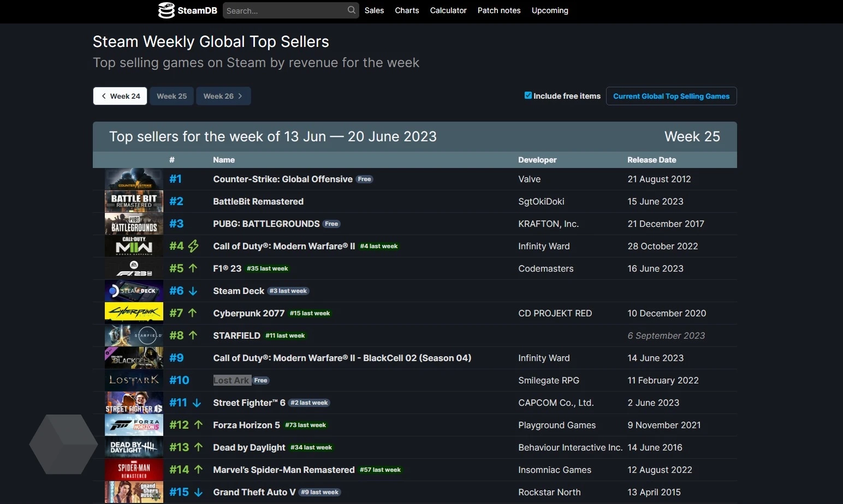
Task: Click up arrow next to rank #5
Action: (193, 268)
